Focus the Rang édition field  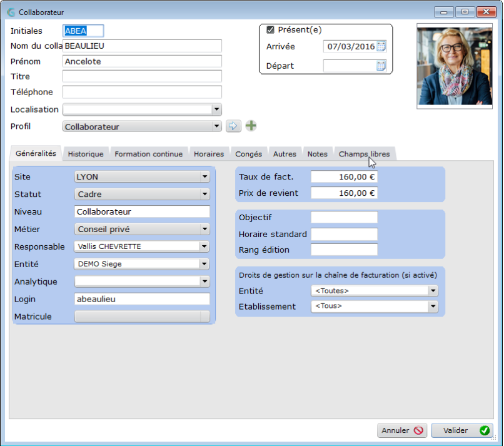(x=344, y=250)
